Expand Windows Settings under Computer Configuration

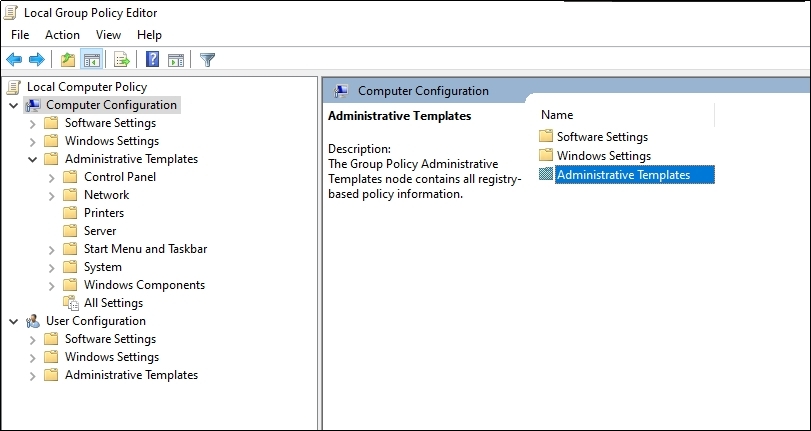click(33, 142)
